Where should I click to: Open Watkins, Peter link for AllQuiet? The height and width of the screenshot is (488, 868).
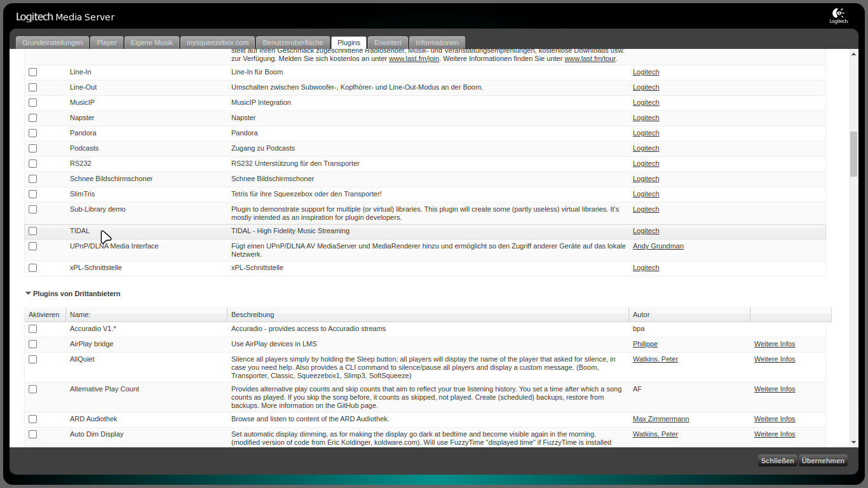655,359
